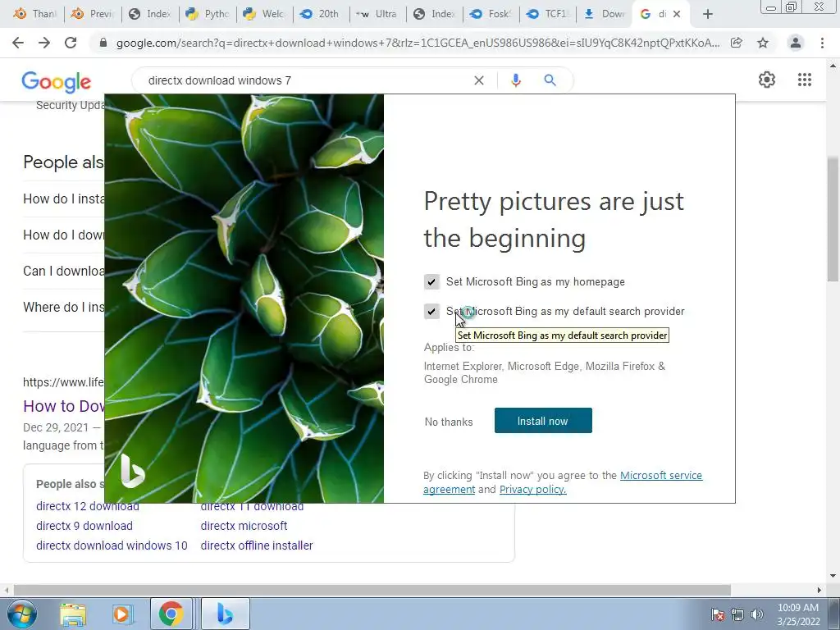Switch to the Fosk tab
The width and height of the screenshot is (840, 630).
click(492, 14)
